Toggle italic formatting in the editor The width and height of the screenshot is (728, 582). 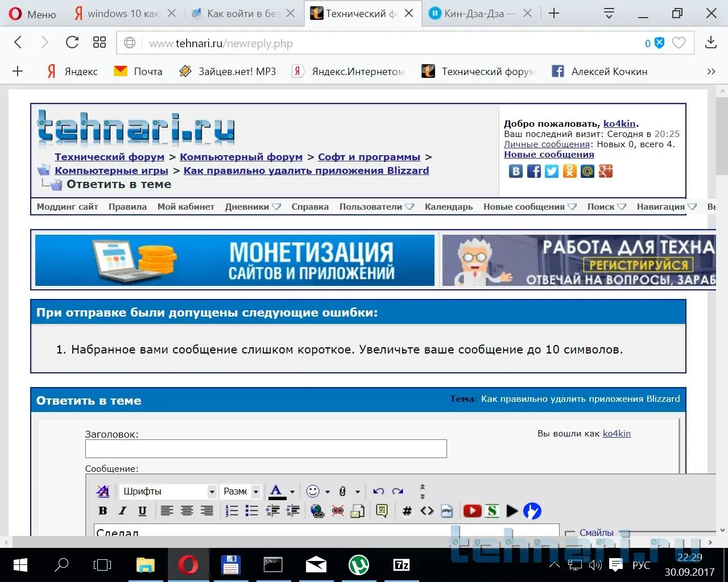(x=122, y=511)
